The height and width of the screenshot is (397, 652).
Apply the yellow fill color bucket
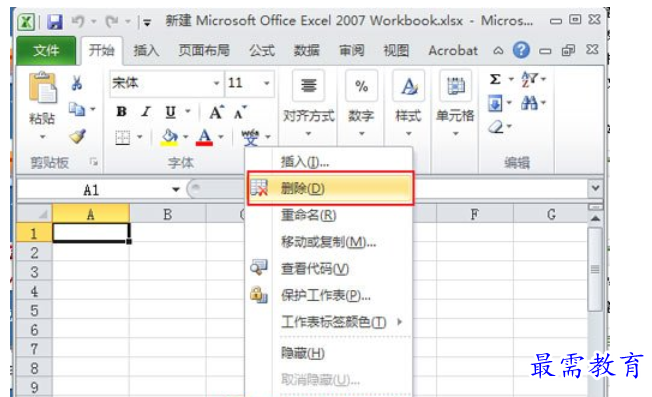pos(169,137)
